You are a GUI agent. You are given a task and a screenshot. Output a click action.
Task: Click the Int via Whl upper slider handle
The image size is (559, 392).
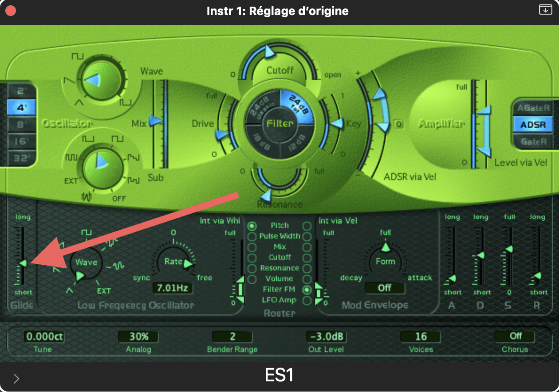pyautogui.click(x=240, y=280)
